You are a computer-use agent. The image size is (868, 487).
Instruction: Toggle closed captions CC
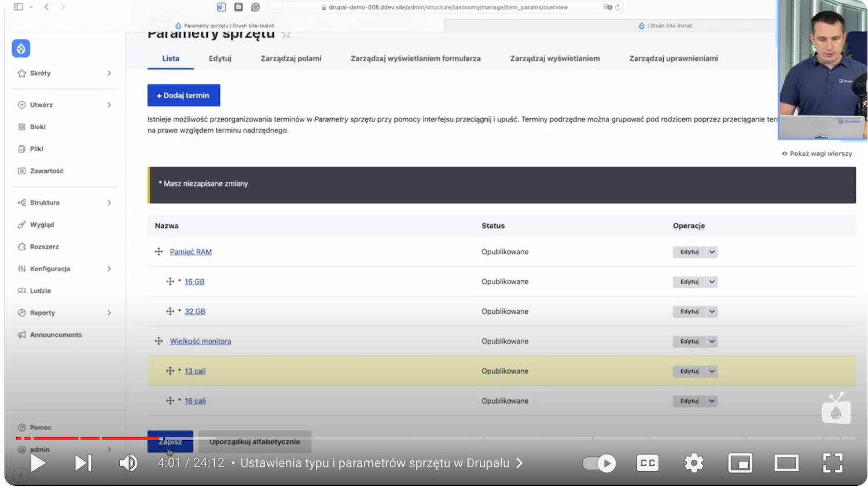648,463
